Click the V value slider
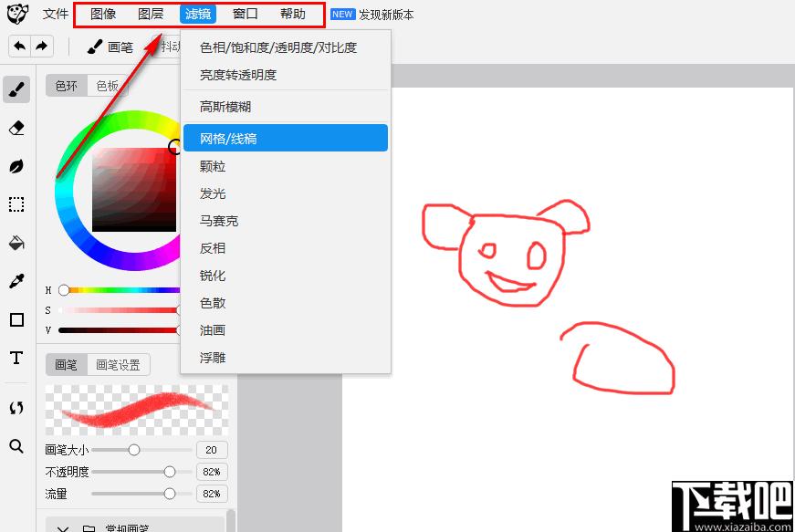 pyautogui.click(x=120, y=330)
